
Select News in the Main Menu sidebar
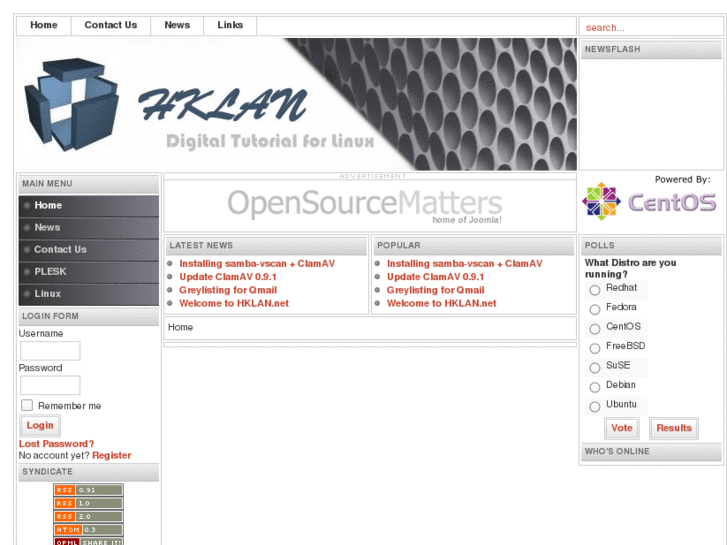[89, 228]
